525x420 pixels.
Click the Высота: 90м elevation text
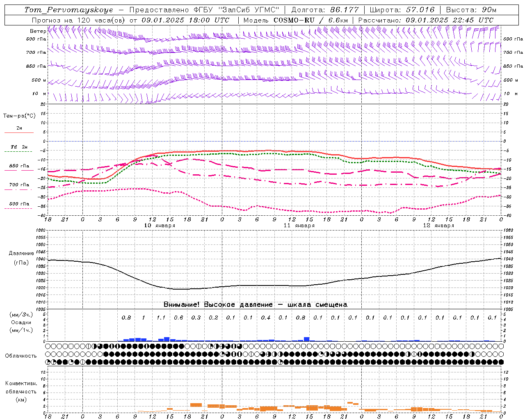click(471, 10)
